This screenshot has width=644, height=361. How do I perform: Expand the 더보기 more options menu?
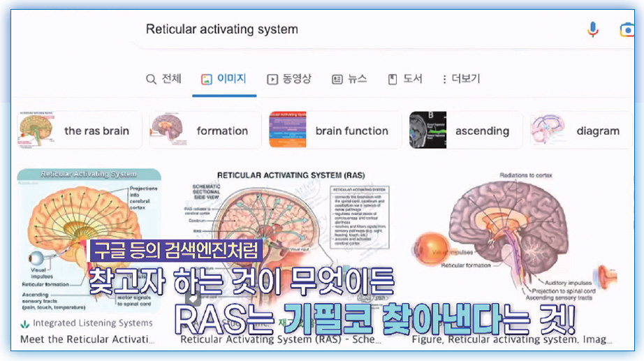(x=461, y=80)
